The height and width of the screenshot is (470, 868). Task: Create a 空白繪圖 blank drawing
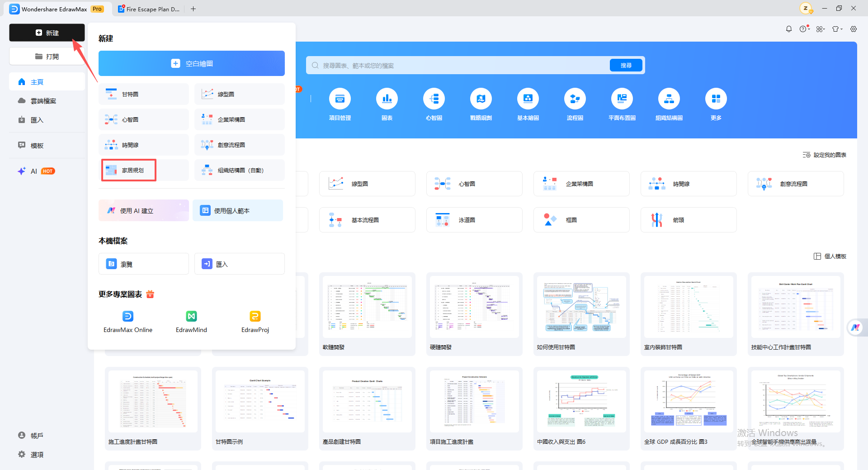192,63
